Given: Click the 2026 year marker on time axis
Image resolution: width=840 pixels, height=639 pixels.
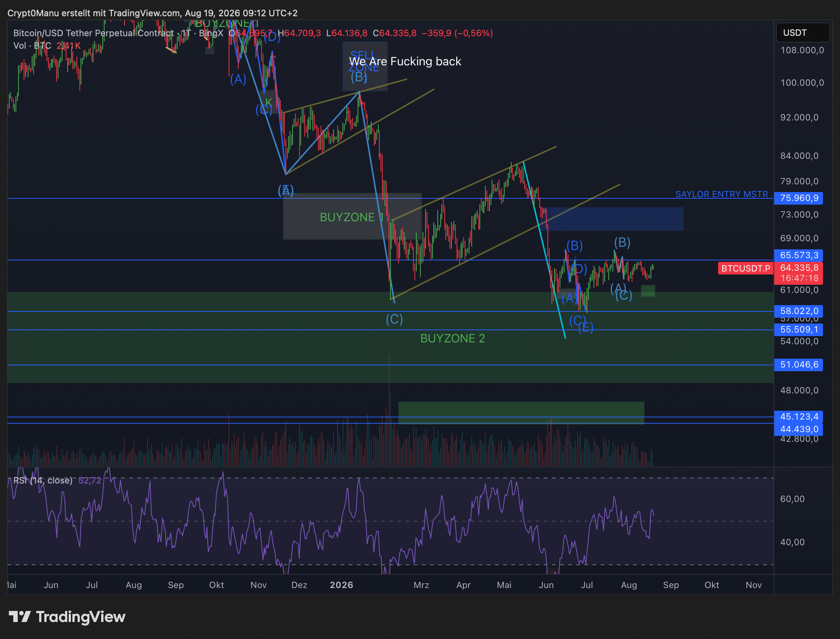Looking at the screenshot, I should tap(341, 585).
